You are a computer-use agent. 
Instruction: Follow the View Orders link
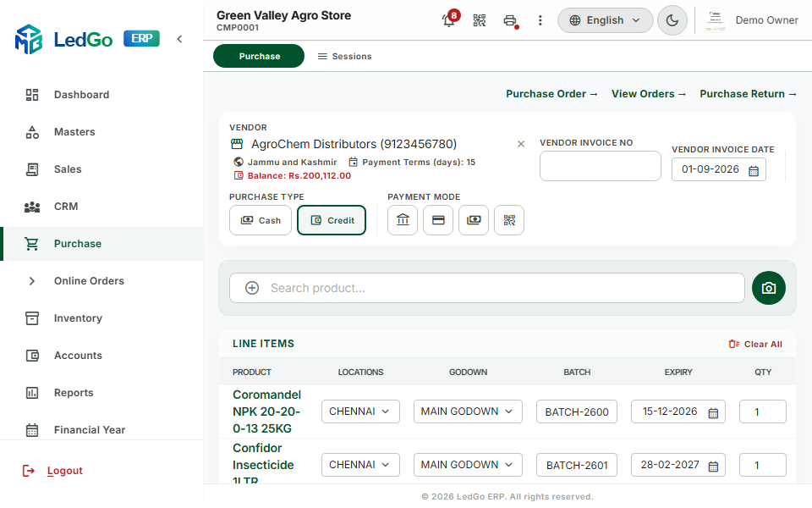[x=649, y=94]
